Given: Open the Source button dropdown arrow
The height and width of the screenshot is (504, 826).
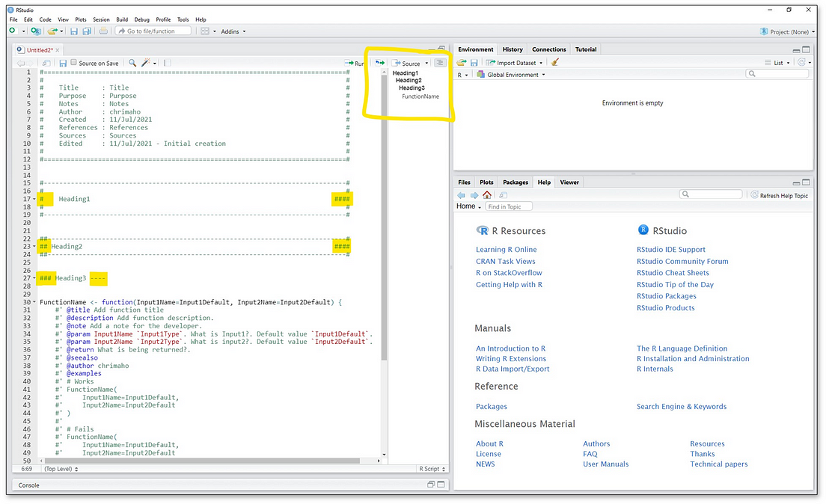Looking at the screenshot, I should coord(426,64).
